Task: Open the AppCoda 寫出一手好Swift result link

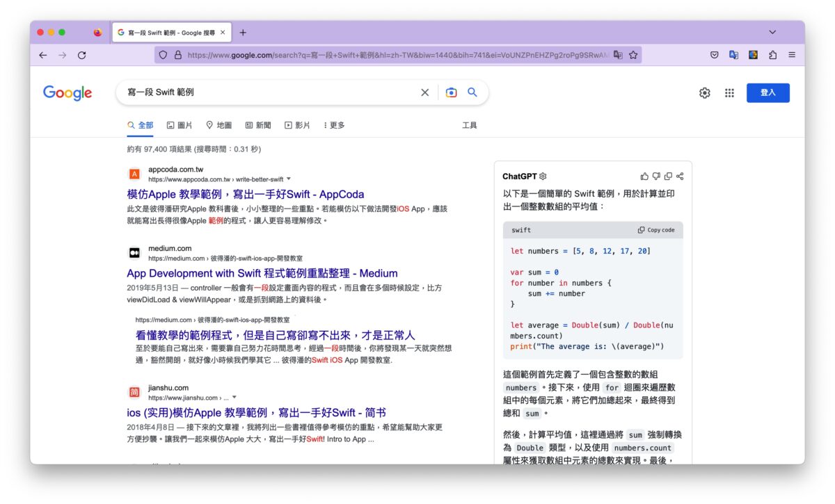Action: (x=246, y=195)
